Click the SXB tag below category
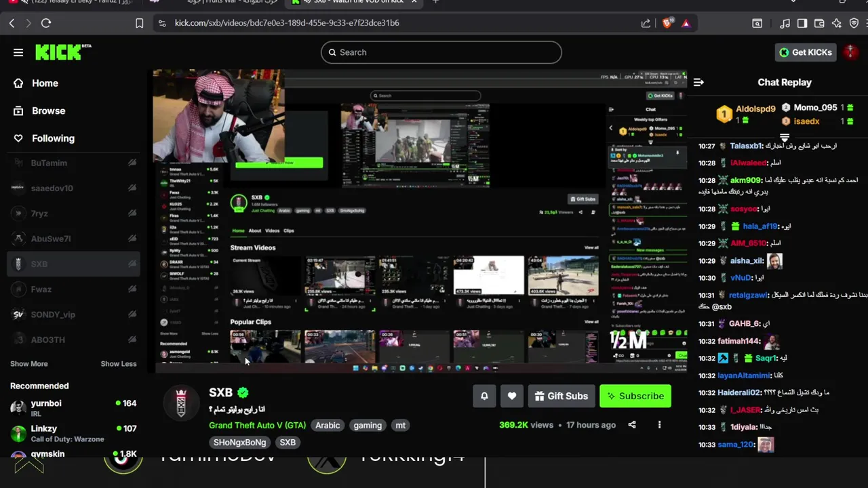This screenshot has height=488, width=868. [288, 443]
